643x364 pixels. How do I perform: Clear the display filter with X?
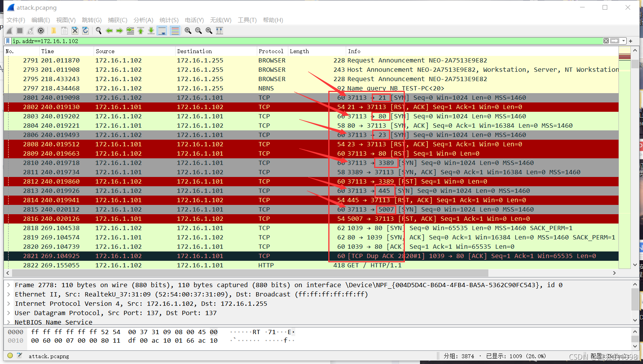[x=606, y=41]
